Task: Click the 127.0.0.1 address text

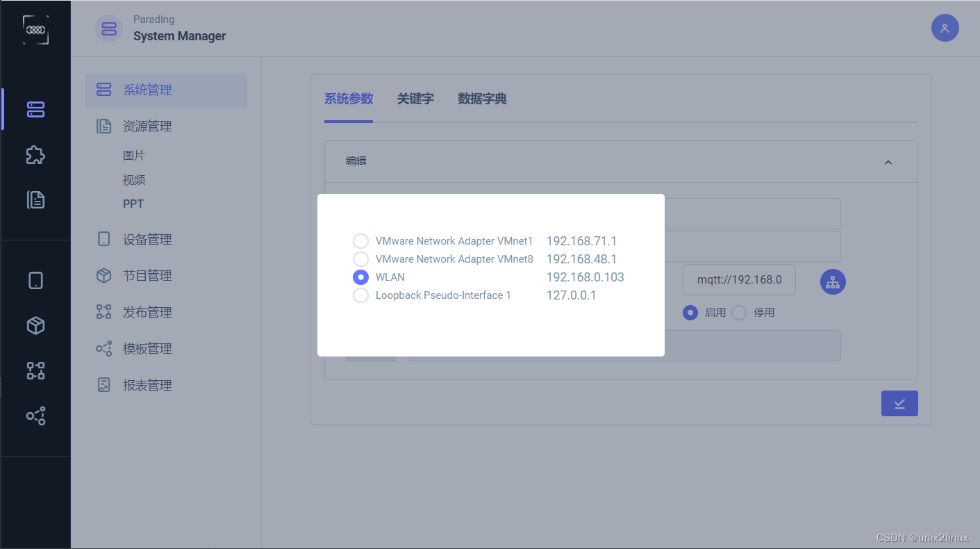Action: tap(571, 295)
